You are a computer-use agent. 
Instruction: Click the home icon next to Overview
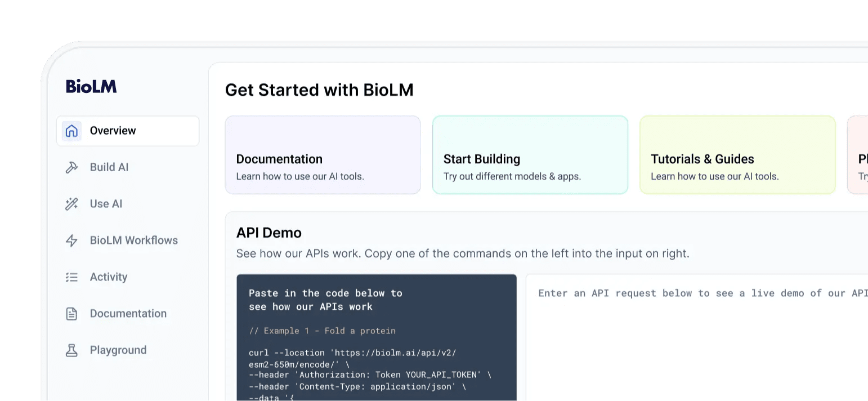point(71,131)
